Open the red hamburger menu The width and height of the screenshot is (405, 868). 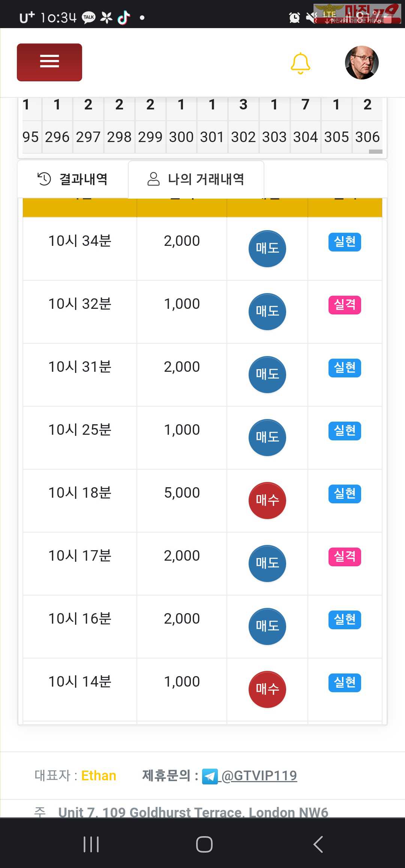coord(49,62)
